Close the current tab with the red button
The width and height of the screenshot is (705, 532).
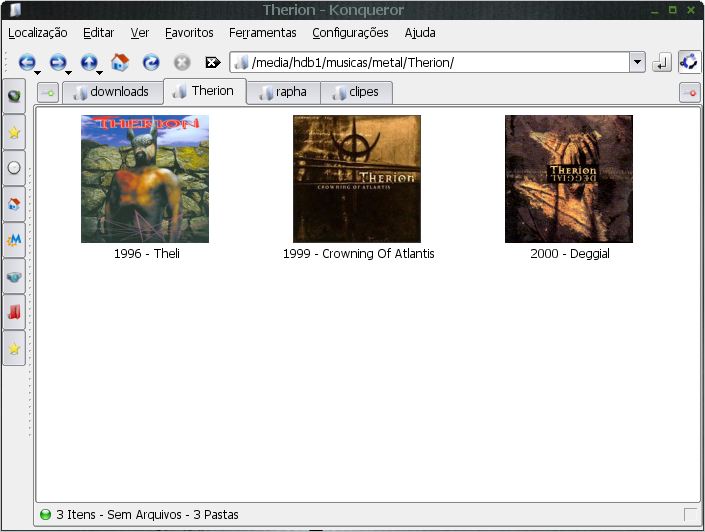pyautogui.click(x=689, y=93)
